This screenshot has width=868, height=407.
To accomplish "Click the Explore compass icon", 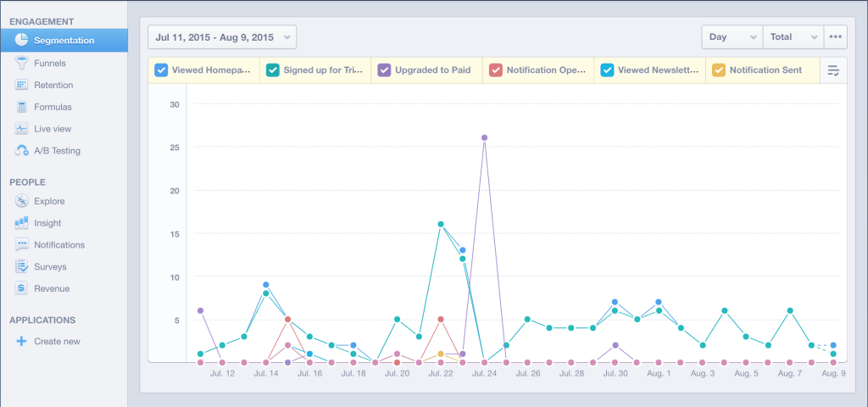I will point(21,201).
